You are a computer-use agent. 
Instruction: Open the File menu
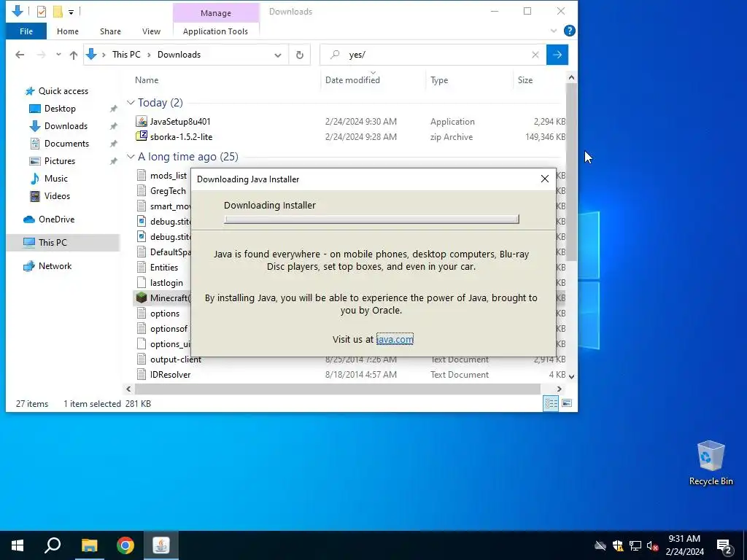(26, 31)
